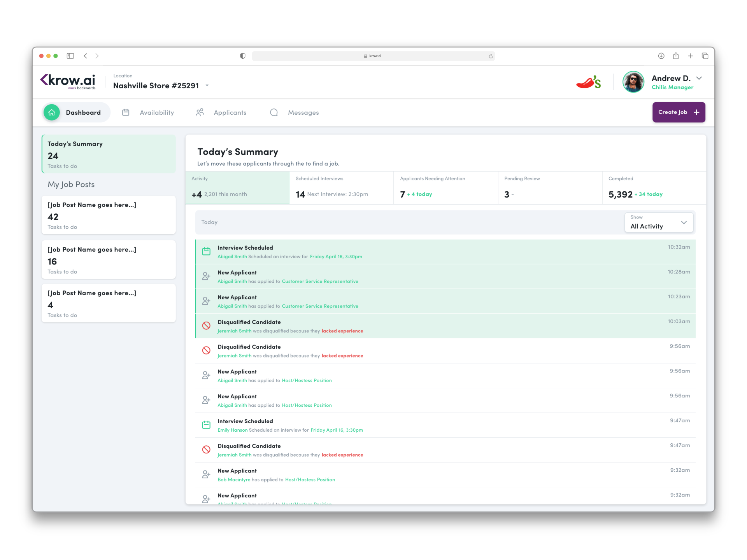Open the Show All Activity dropdown
Viewport: 747px width, 560px height.
click(659, 222)
